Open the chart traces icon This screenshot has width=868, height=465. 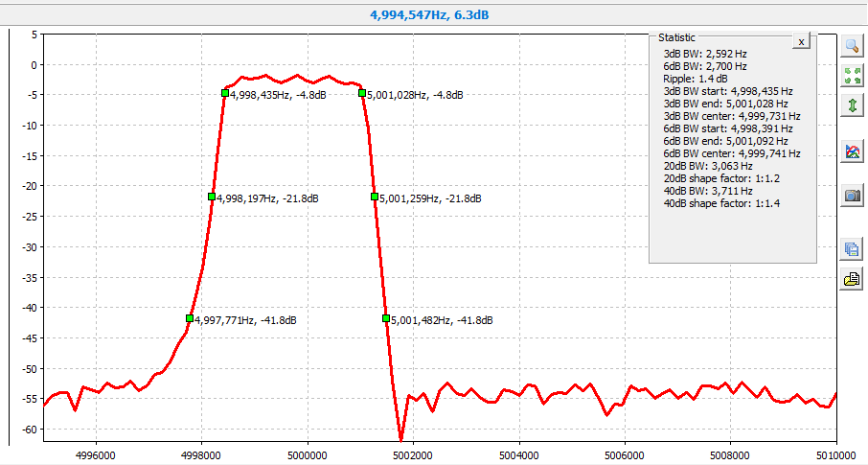(x=852, y=151)
